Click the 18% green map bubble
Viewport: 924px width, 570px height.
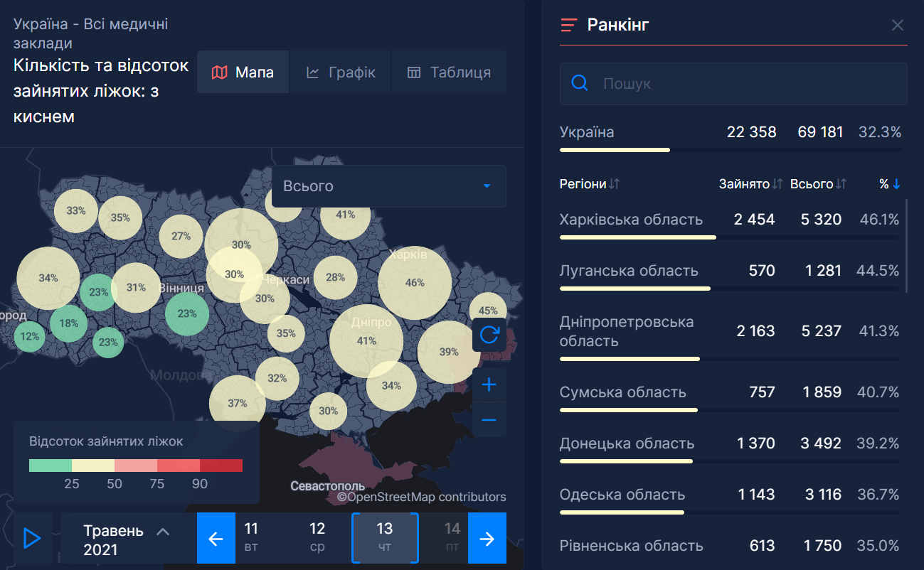[x=69, y=323]
